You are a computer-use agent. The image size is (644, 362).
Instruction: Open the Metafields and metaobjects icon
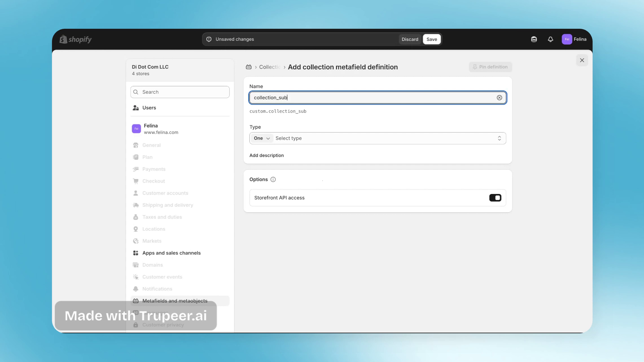tap(136, 301)
